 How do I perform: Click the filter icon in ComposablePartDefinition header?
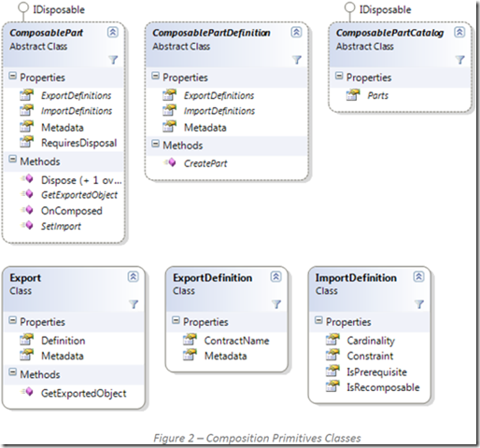[297, 60]
